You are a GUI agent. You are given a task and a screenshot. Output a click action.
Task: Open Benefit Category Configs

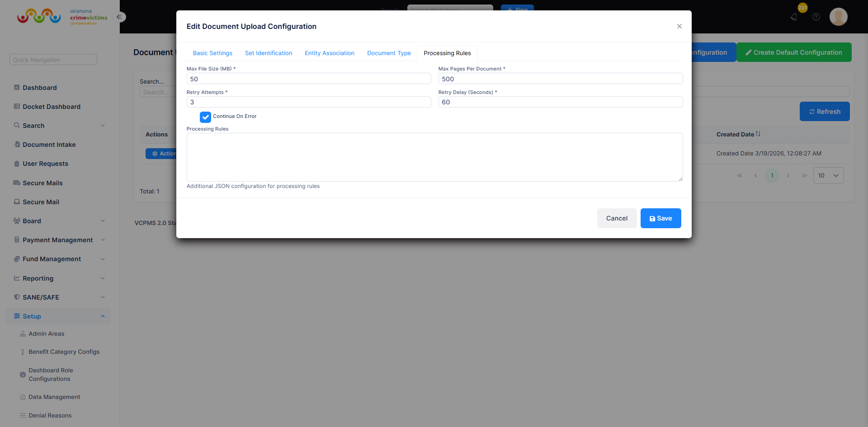click(64, 352)
